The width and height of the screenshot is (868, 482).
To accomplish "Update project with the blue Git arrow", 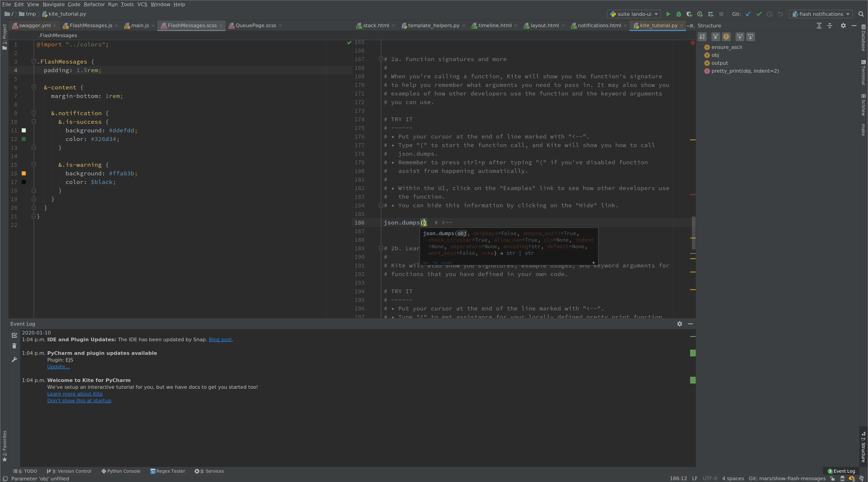I will click(x=748, y=14).
